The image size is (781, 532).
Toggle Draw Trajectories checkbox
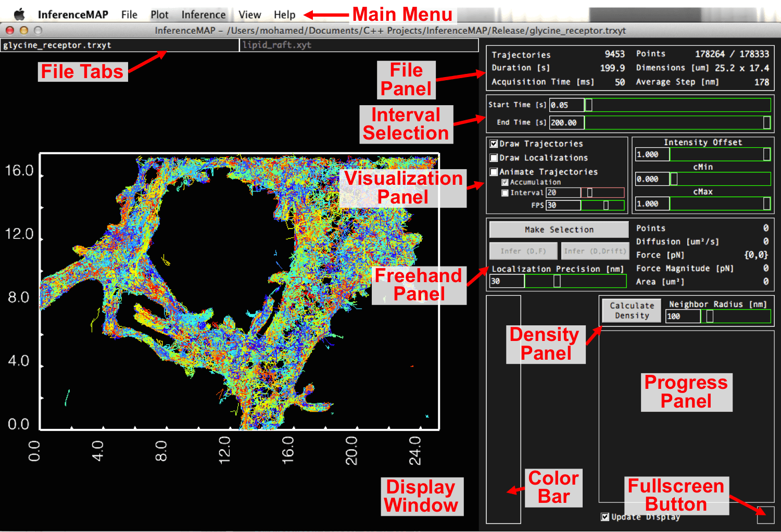pyautogui.click(x=494, y=144)
